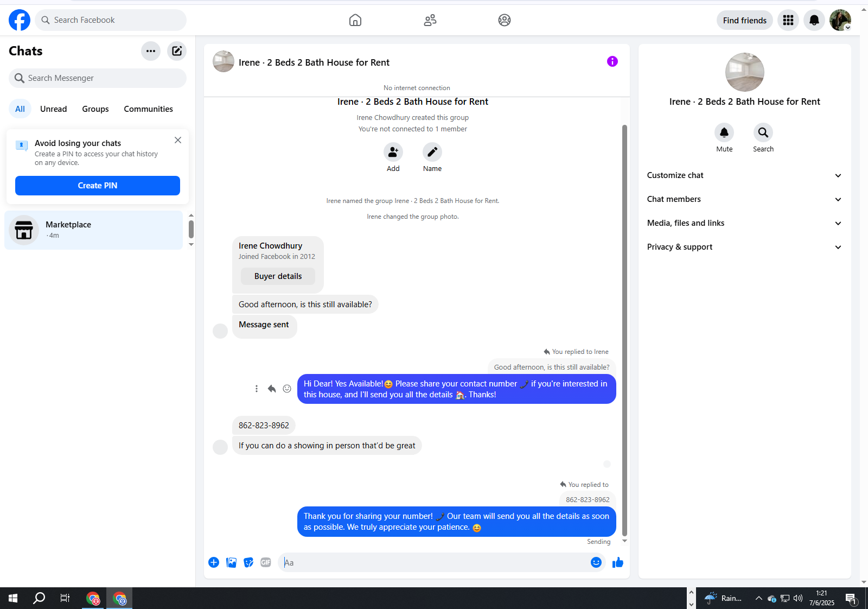The width and height of the screenshot is (868, 609).
Task: Show hidden system tray icons
Action: [759, 598]
